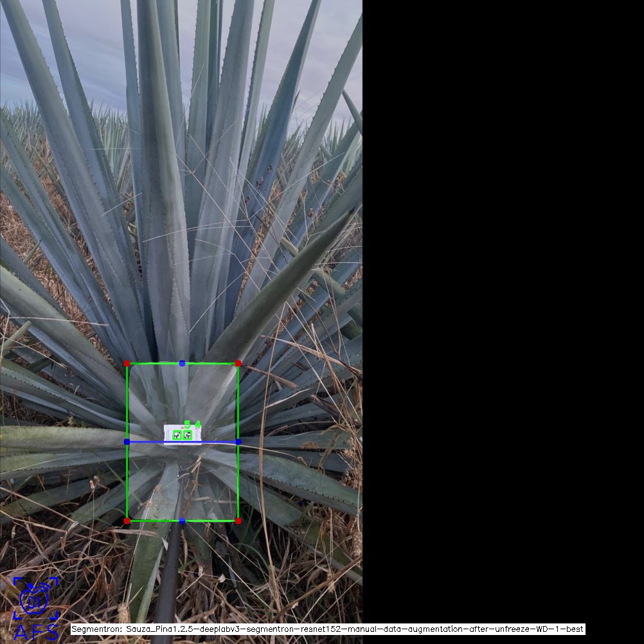This screenshot has width=644, height=644.
Task: Click the Segmentron model name caption
Action: click(x=328, y=629)
